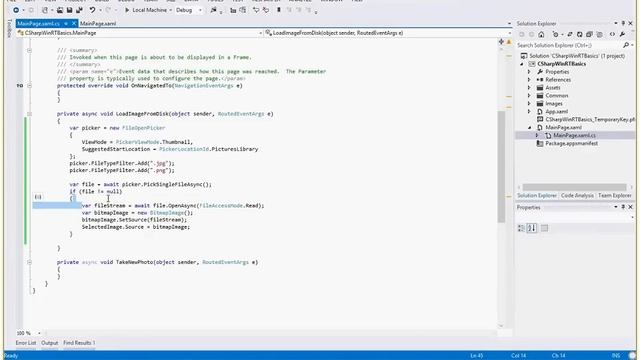Screen dimensions: 640x360
Task: Click the Solution Explorer horizontal scrollbar
Action: [574, 187]
